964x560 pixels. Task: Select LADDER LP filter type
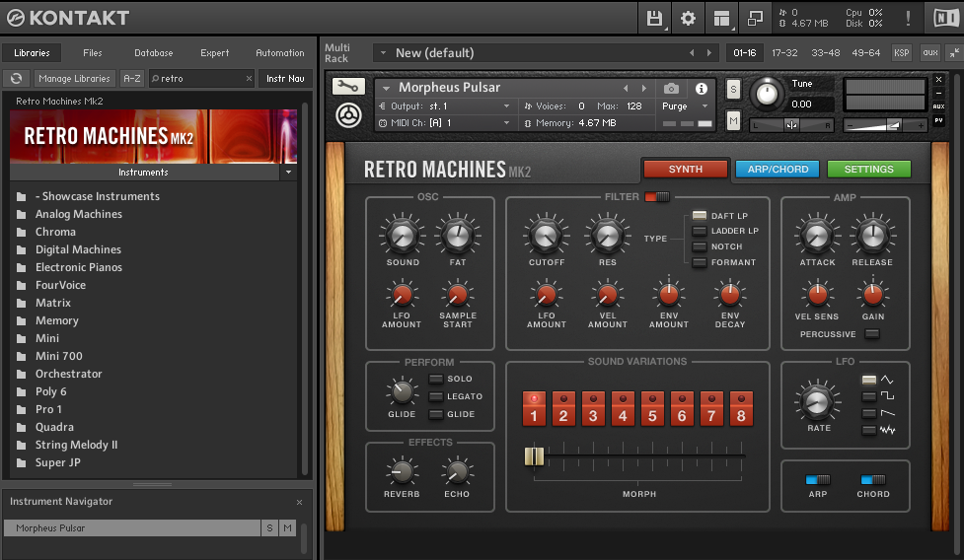click(700, 231)
